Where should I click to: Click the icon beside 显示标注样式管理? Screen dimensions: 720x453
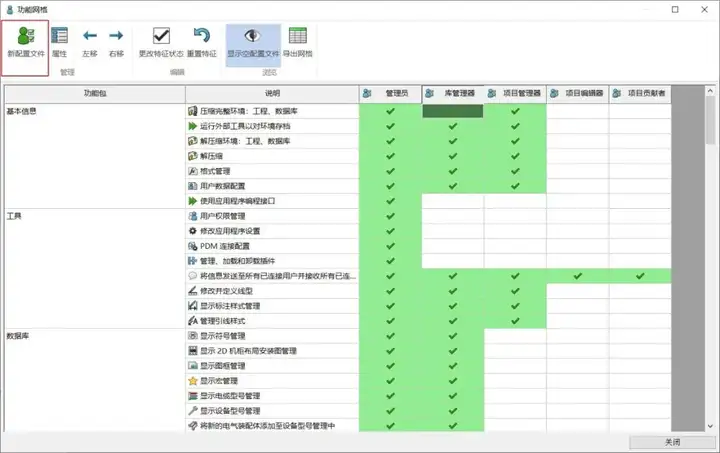pyautogui.click(x=193, y=306)
